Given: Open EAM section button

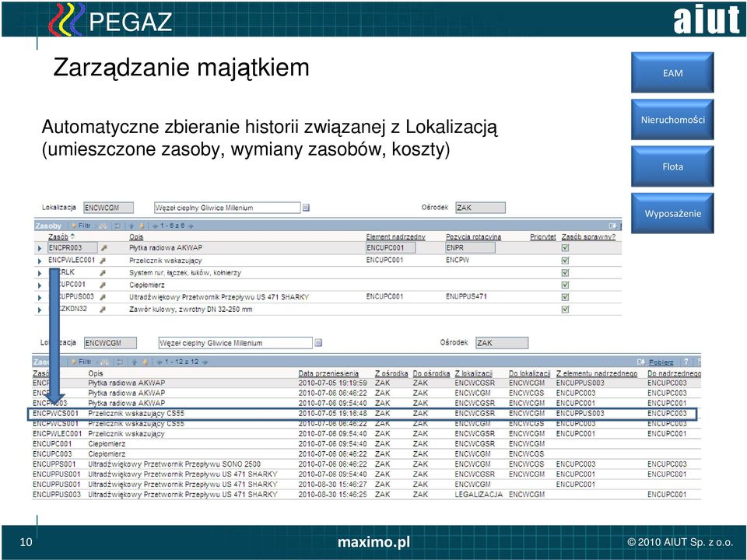Looking at the screenshot, I should click(x=672, y=72).
